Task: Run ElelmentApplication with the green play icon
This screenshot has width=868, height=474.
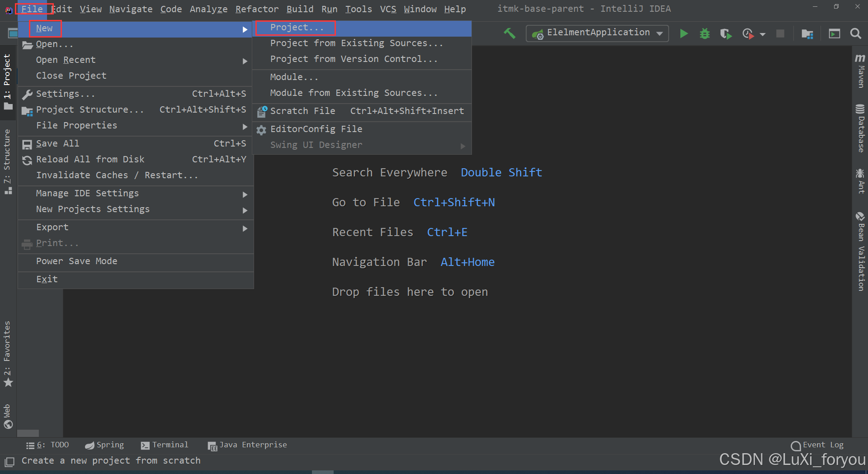Action: pos(684,33)
